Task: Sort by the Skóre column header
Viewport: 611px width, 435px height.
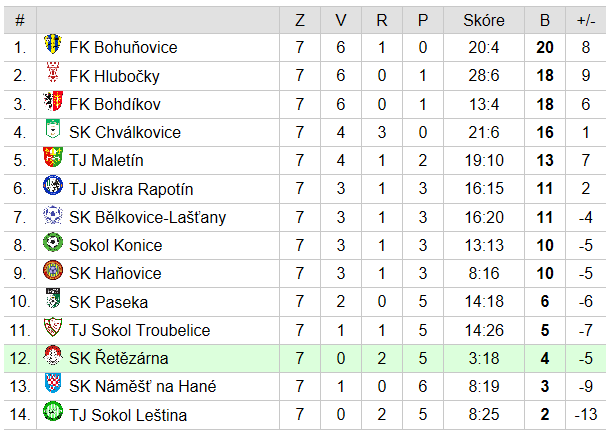Action: click(x=484, y=20)
